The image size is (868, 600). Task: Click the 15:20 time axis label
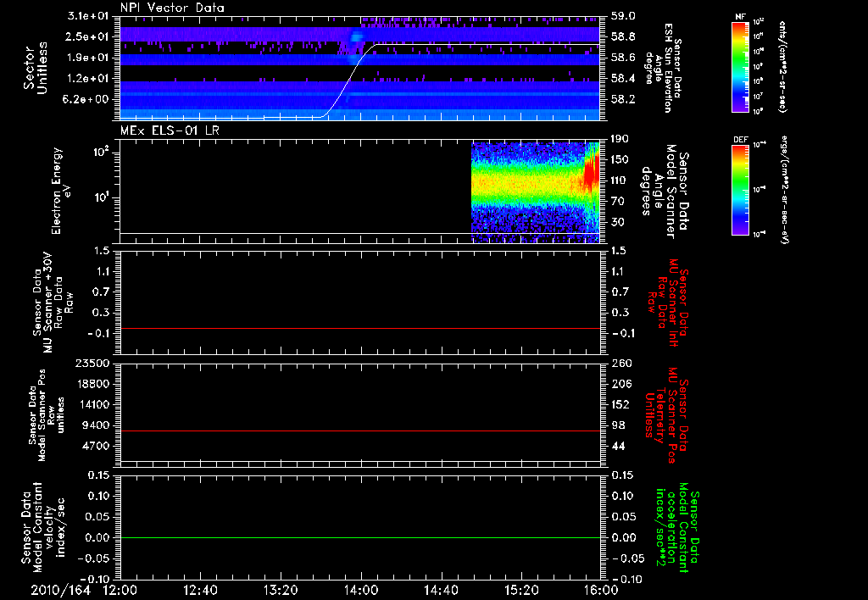521,590
